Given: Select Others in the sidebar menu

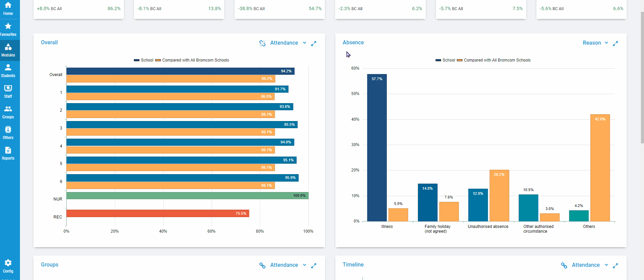Looking at the screenshot, I should [8, 133].
